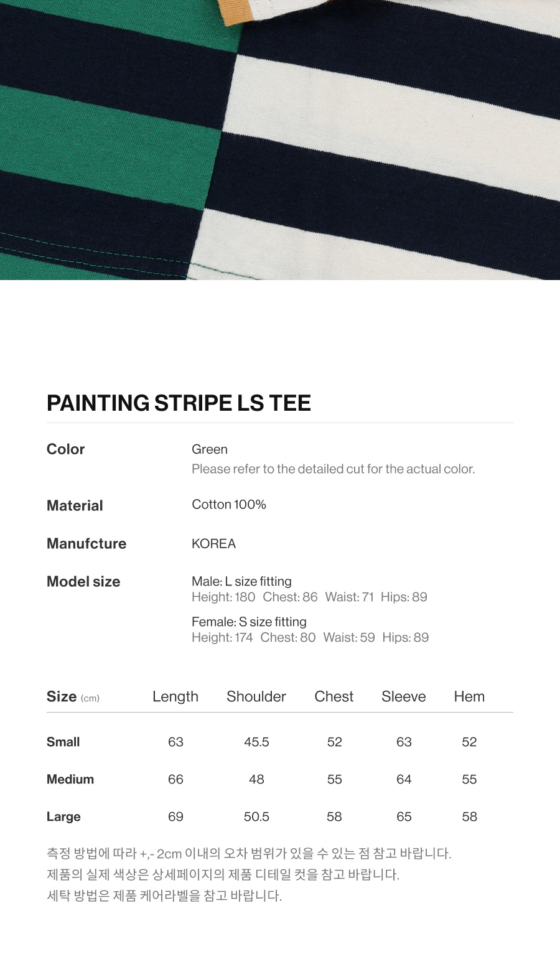
Task: Click the KOREA manufacture value
Action: click(x=213, y=544)
